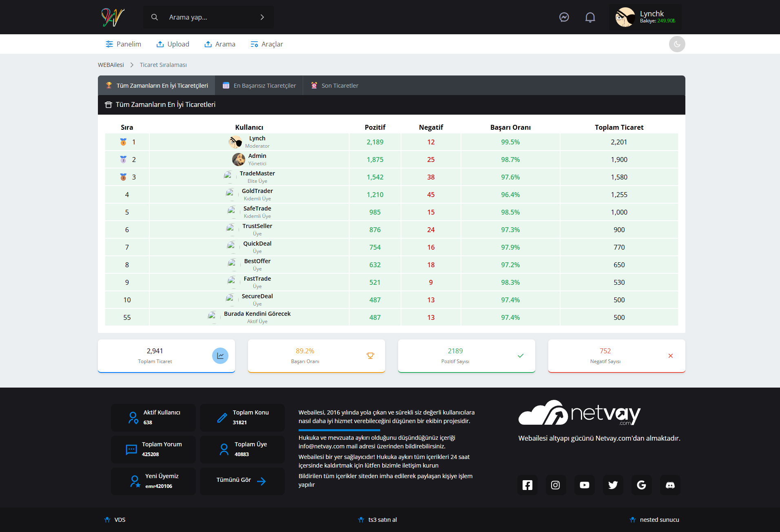Open QuickDeal user profile

(257, 244)
